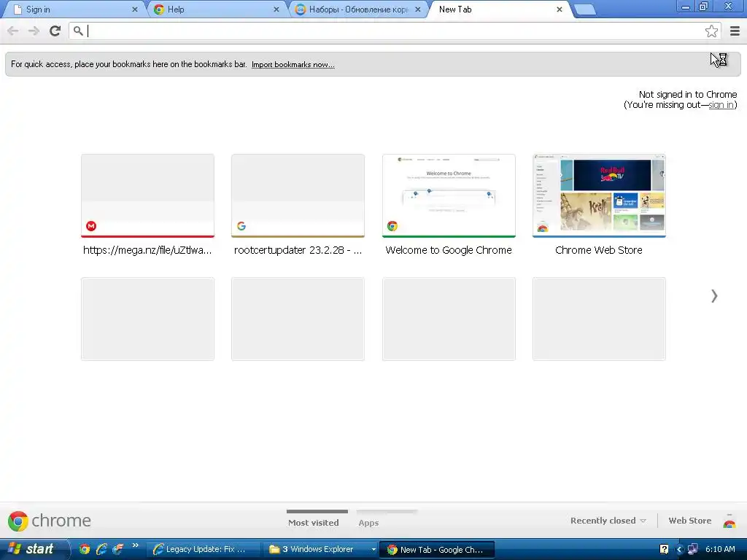Click the 6:10 AM system clock

tap(720, 549)
